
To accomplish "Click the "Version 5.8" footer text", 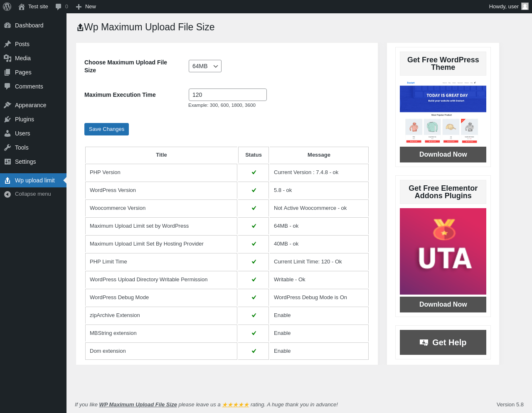I will click(510, 405).
